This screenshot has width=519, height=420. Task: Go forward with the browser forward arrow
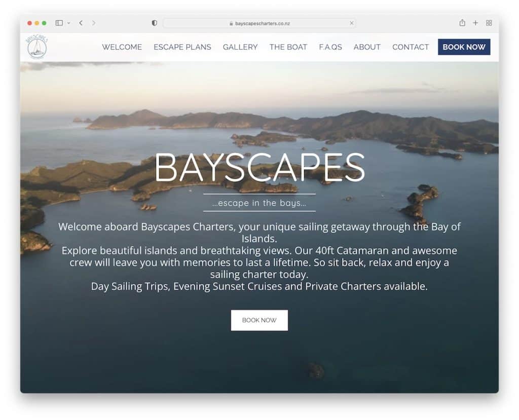tap(94, 23)
